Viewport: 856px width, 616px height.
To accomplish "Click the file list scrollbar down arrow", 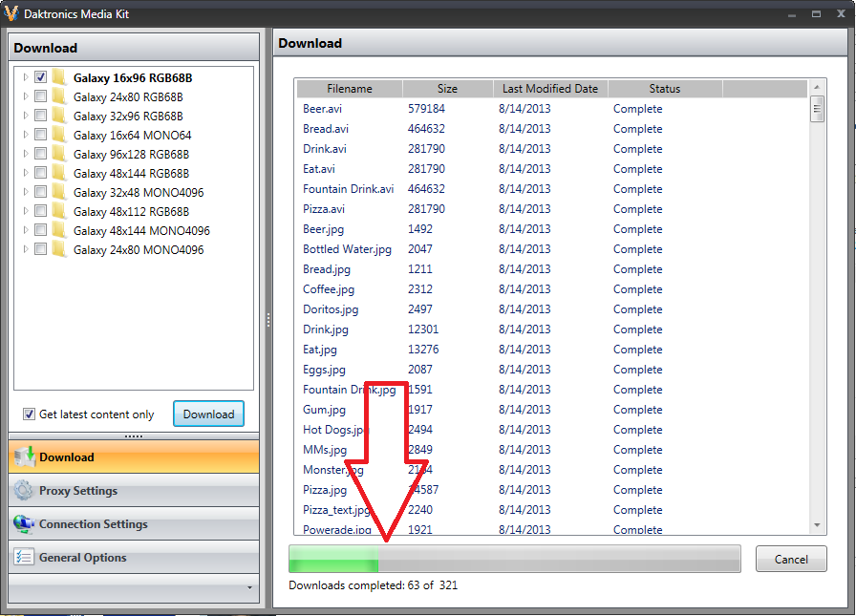I will click(x=818, y=525).
